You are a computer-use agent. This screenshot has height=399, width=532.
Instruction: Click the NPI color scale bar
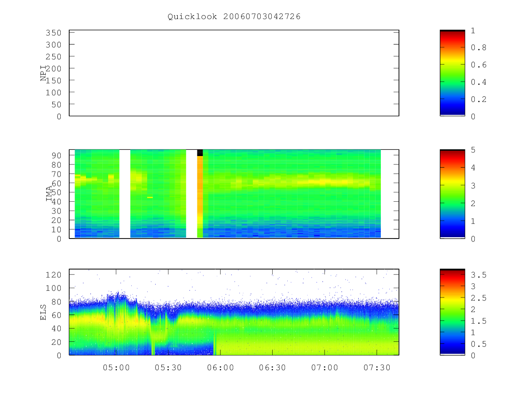[x=452, y=73]
